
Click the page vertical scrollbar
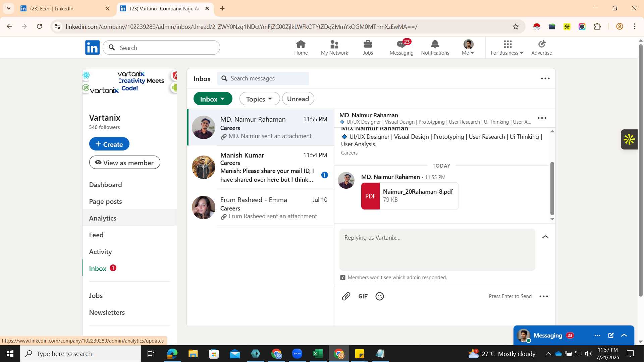click(x=641, y=171)
